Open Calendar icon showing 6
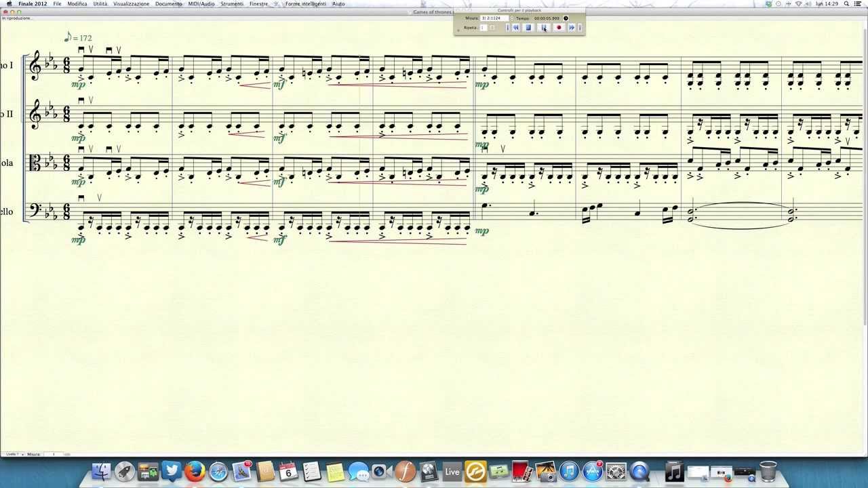The width and height of the screenshot is (868, 488). [x=288, y=471]
